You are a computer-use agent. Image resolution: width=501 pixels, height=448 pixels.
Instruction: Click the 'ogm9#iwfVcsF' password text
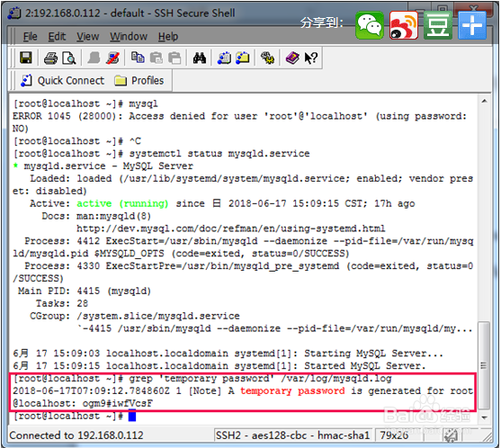(x=118, y=403)
